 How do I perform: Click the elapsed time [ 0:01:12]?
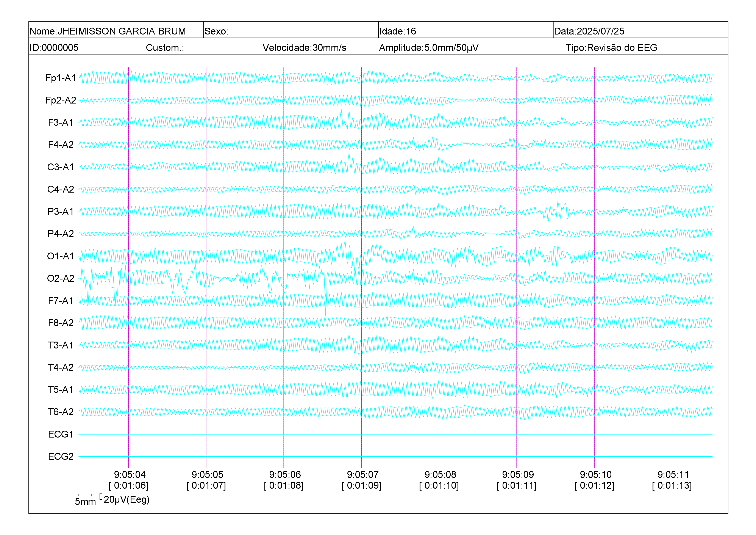pyautogui.click(x=594, y=486)
